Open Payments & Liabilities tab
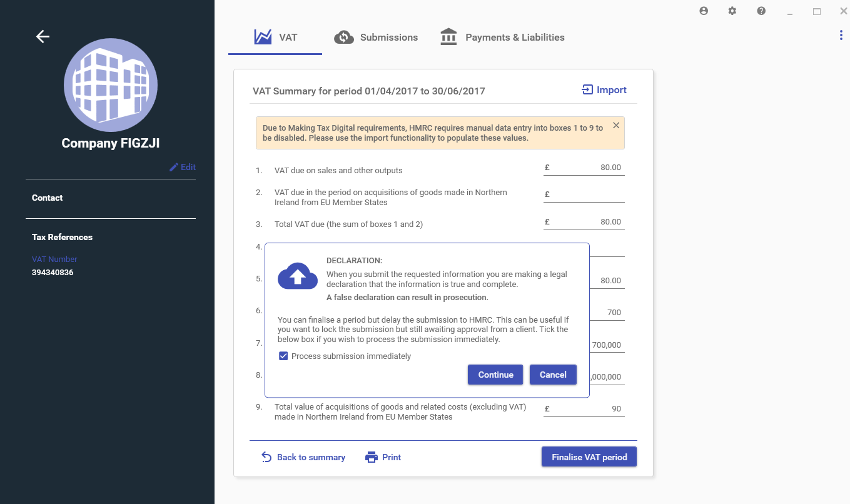Image resolution: width=850 pixels, height=504 pixels. coord(502,38)
